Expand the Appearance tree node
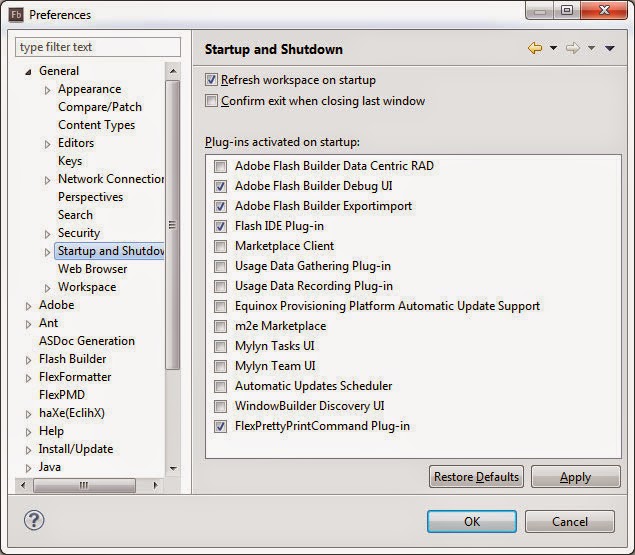Screen dimensions: 635x555 (47, 90)
